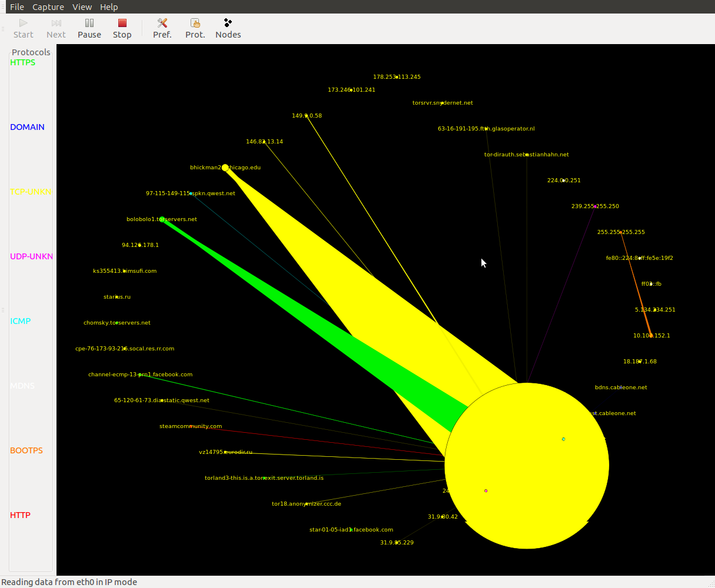Stop the running capture
715x588 pixels.
[x=122, y=28]
